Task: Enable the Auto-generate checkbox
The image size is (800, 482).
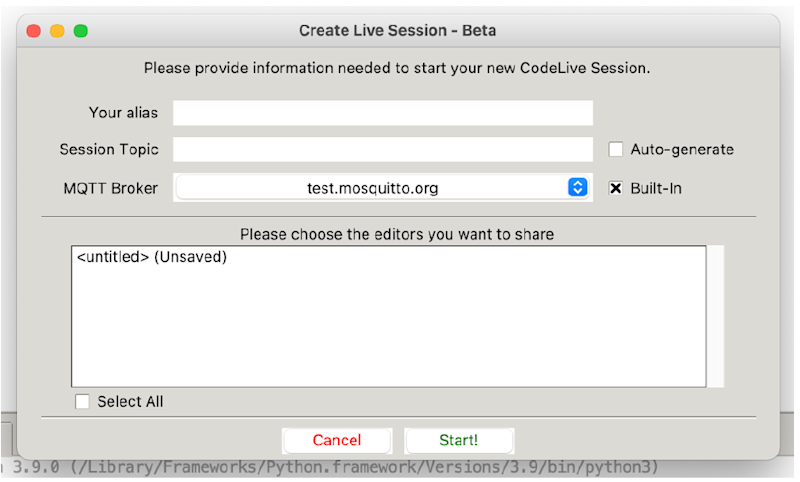Action: click(616, 150)
